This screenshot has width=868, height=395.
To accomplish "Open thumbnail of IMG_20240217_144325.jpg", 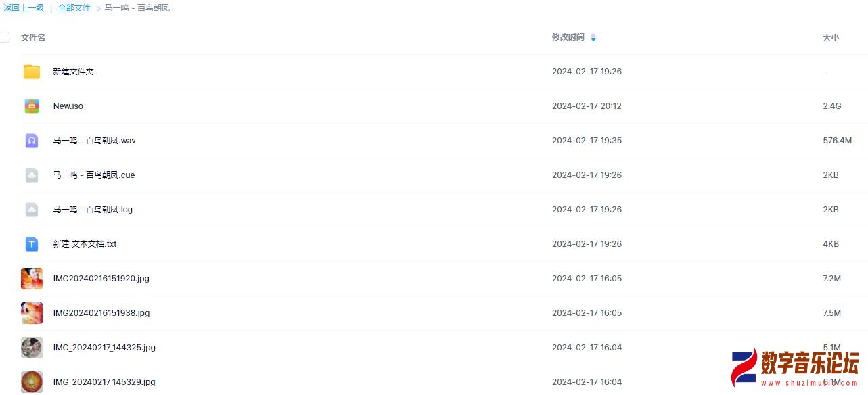I will click(x=32, y=348).
